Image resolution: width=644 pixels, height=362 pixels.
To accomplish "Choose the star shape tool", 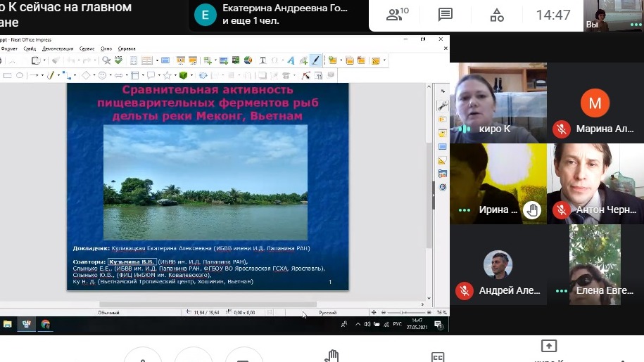I will 168,75.
